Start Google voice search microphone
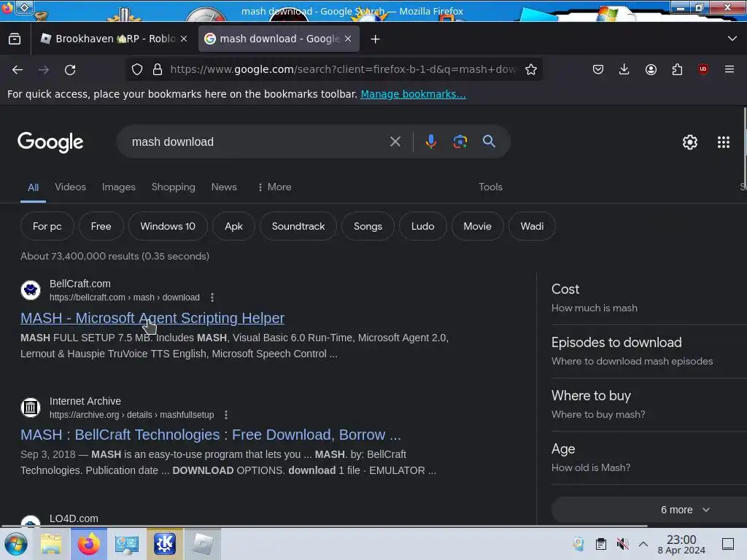Viewport: 747px width, 560px height. [x=430, y=141]
